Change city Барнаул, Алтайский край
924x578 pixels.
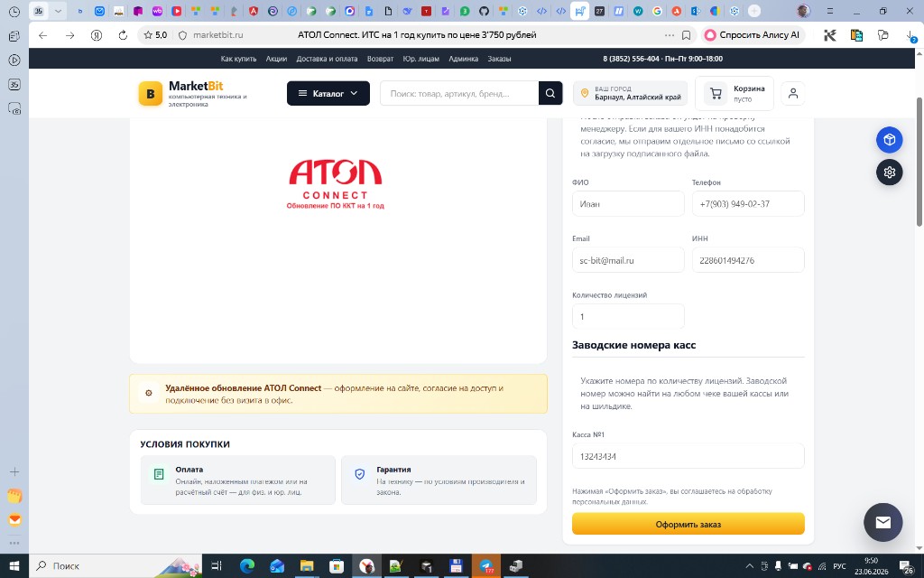pyautogui.click(x=631, y=93)
